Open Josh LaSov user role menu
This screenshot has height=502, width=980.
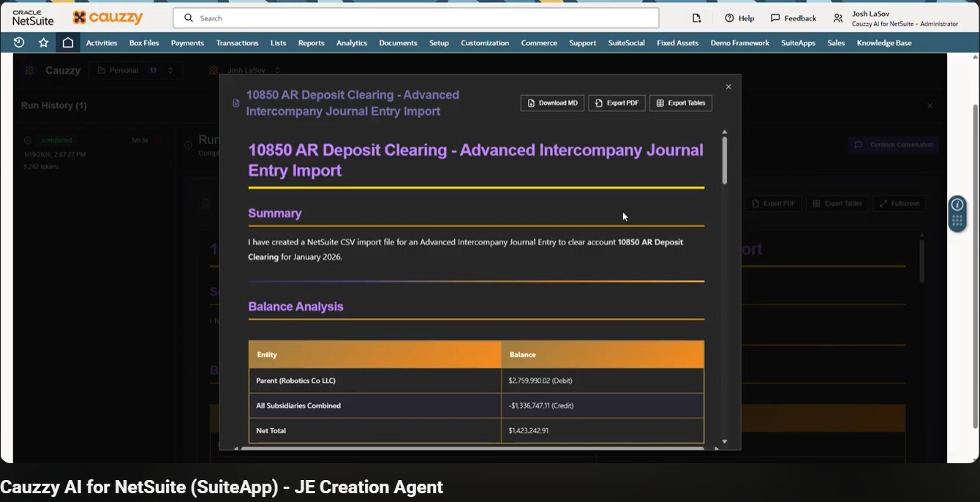tap(896, 18)
